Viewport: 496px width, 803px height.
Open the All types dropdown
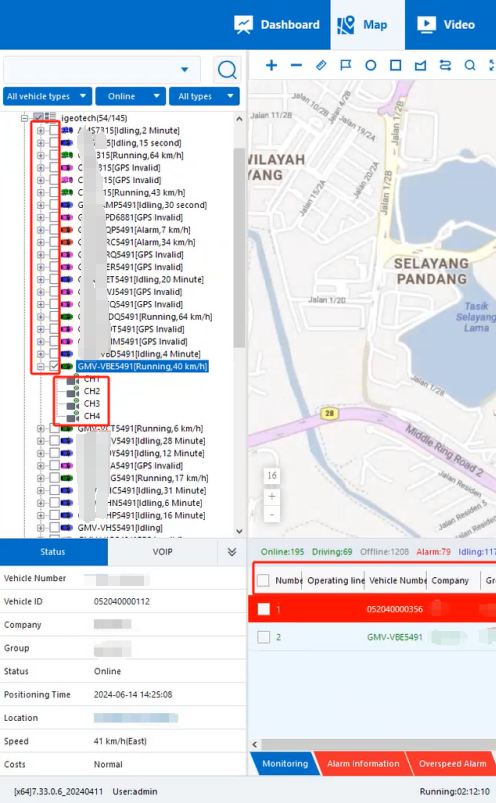click(204, 96)
